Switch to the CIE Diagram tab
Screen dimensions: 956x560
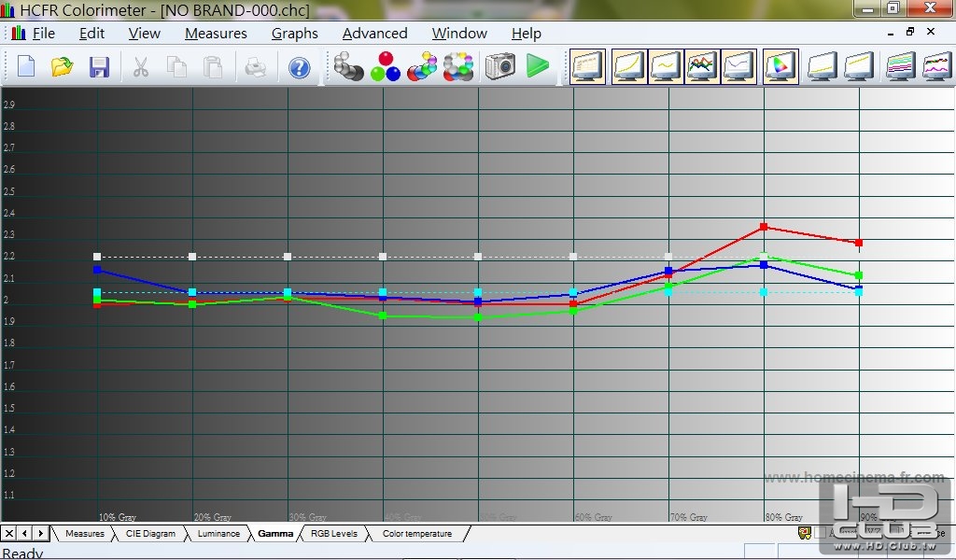(x=150, y=533)
